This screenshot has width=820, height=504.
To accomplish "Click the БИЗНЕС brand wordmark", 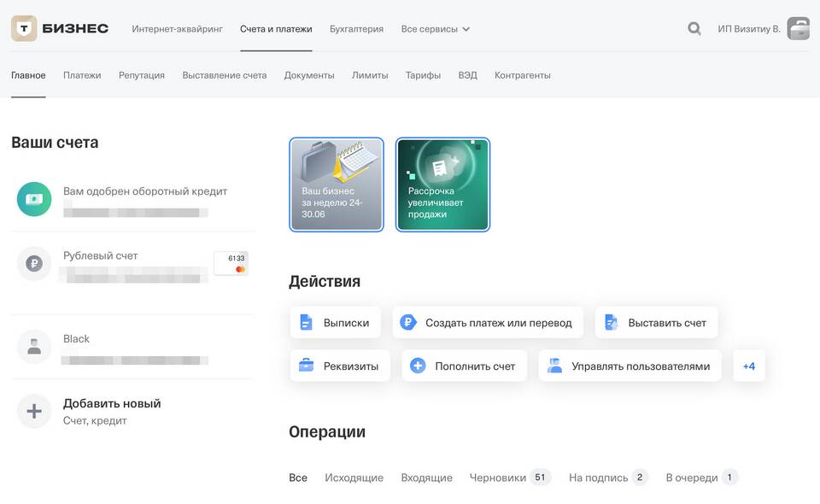I will click(x=75, y=28).
